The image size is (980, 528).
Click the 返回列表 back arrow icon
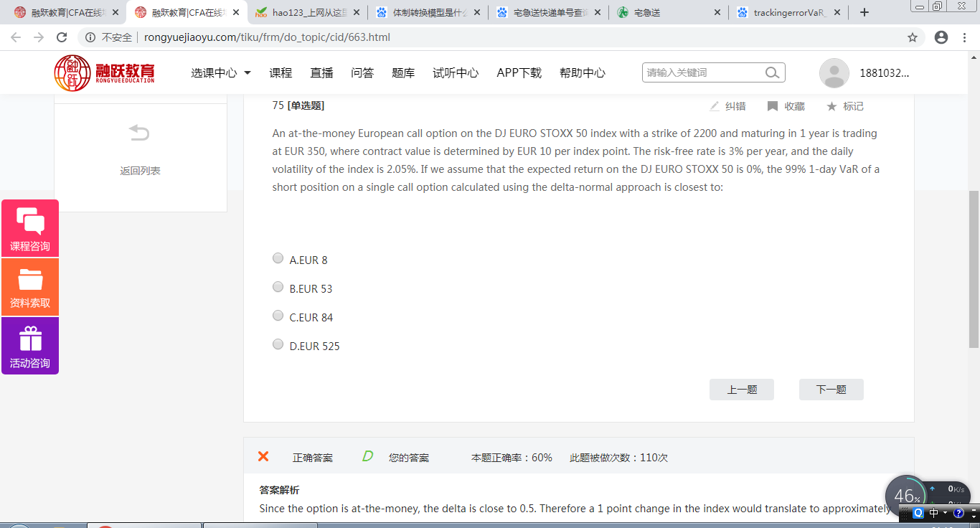[x=139, y=133]
